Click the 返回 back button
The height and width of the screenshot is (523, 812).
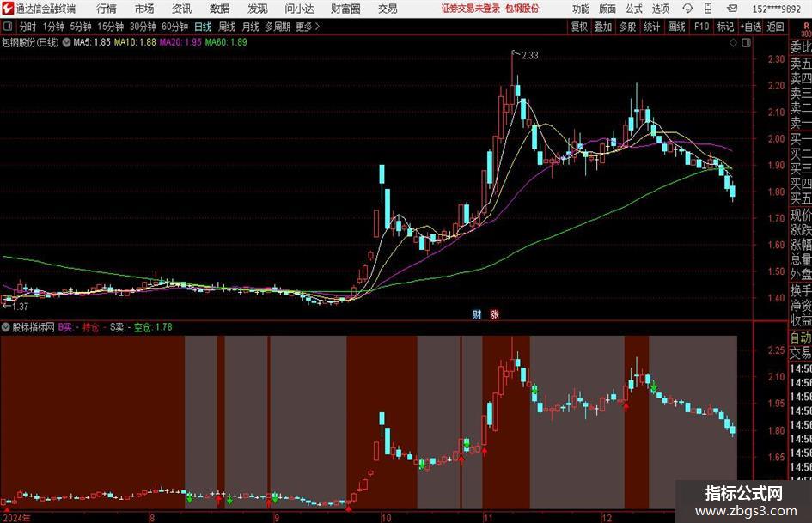point(775,27)
